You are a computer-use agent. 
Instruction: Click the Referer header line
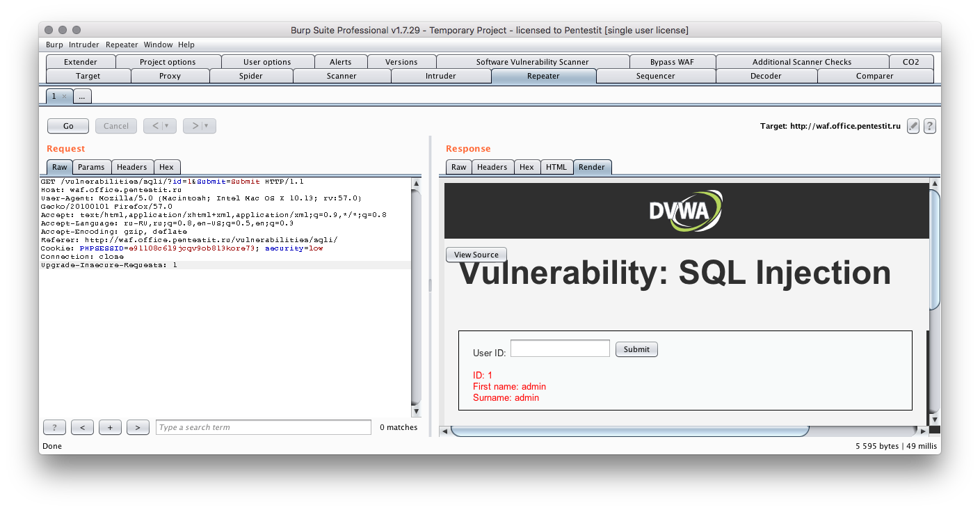pos(189,240)
